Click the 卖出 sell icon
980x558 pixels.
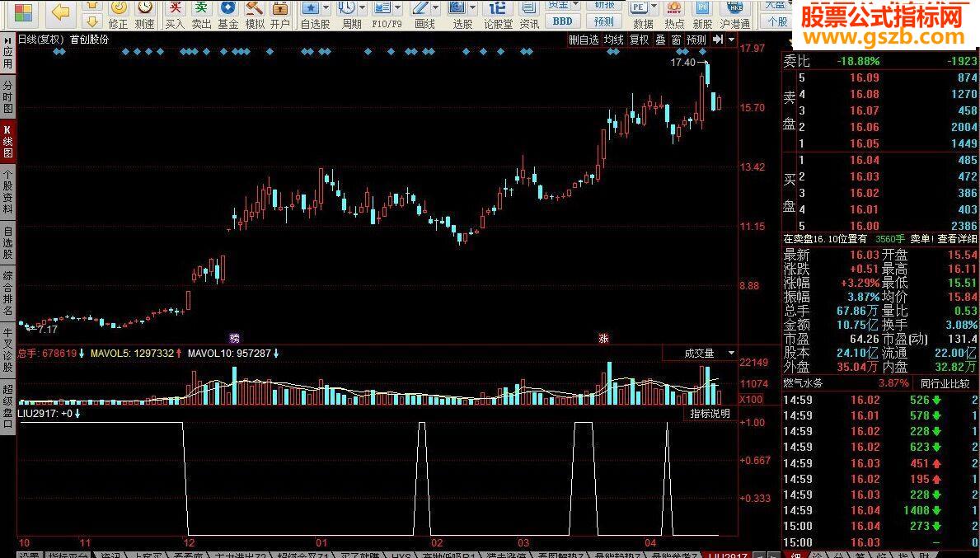click(201, 15)
